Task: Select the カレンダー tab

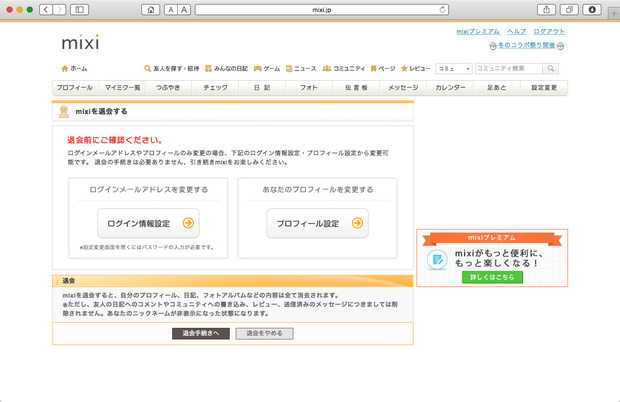Action: pyautogui.click(x=450, y=88)
